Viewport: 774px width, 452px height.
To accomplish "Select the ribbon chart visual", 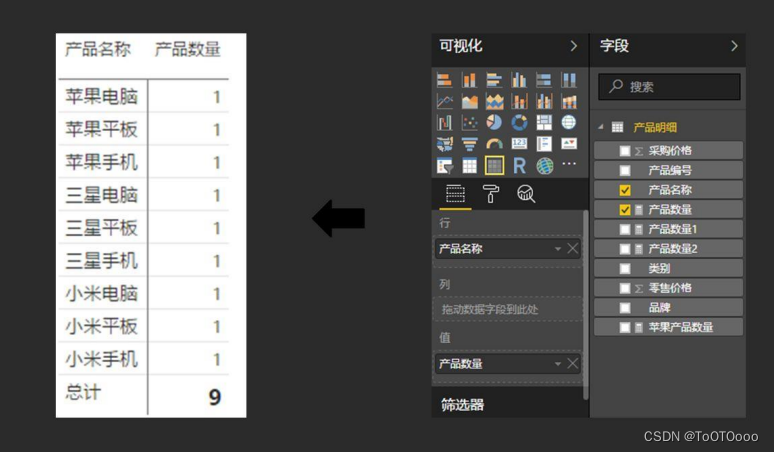I will (569, 102).
